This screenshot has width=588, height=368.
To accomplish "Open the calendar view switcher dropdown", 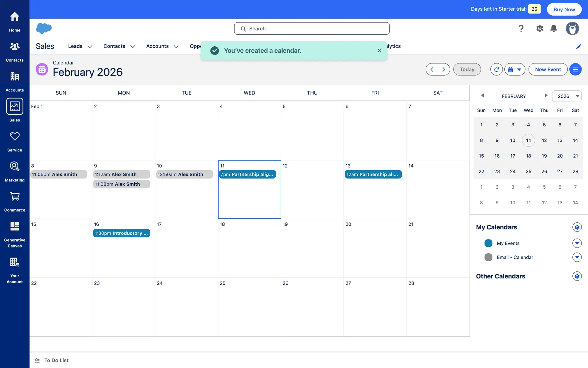I will (514, 69).
